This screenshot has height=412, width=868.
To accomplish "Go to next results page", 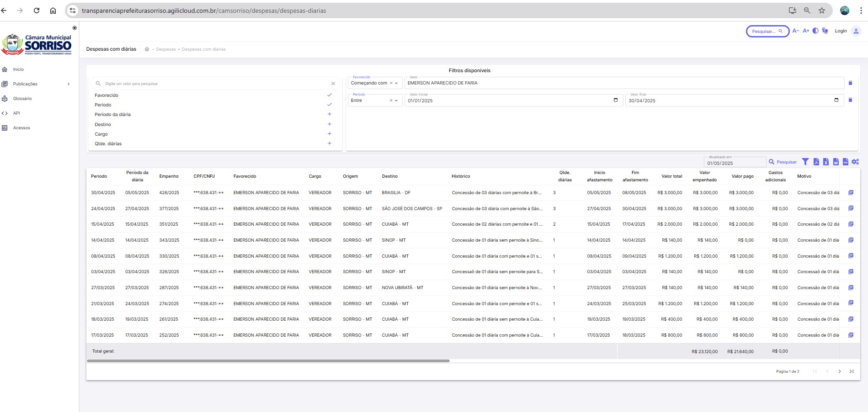I will pyautogui.click(x=839, y=371).
